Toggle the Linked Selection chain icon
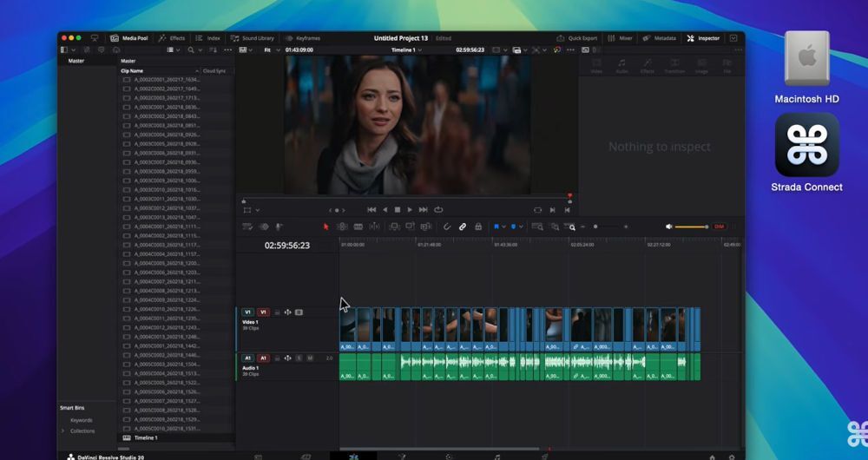This screenshot has width=868, height=460. point(463,227)
